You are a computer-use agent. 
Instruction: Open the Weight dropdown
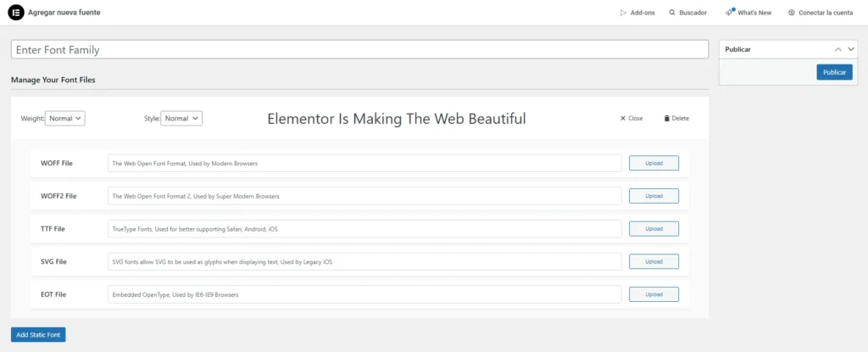pyautogui.click(x=65, y=119)
